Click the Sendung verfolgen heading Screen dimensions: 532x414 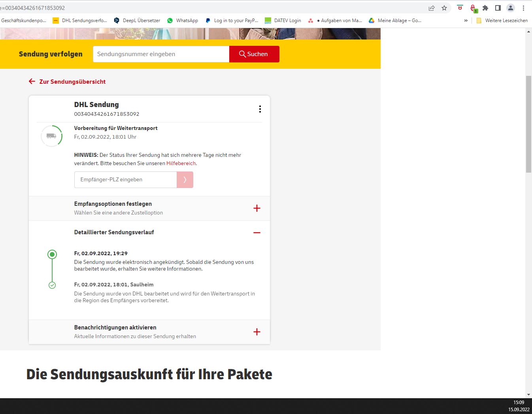coord(51,54)
